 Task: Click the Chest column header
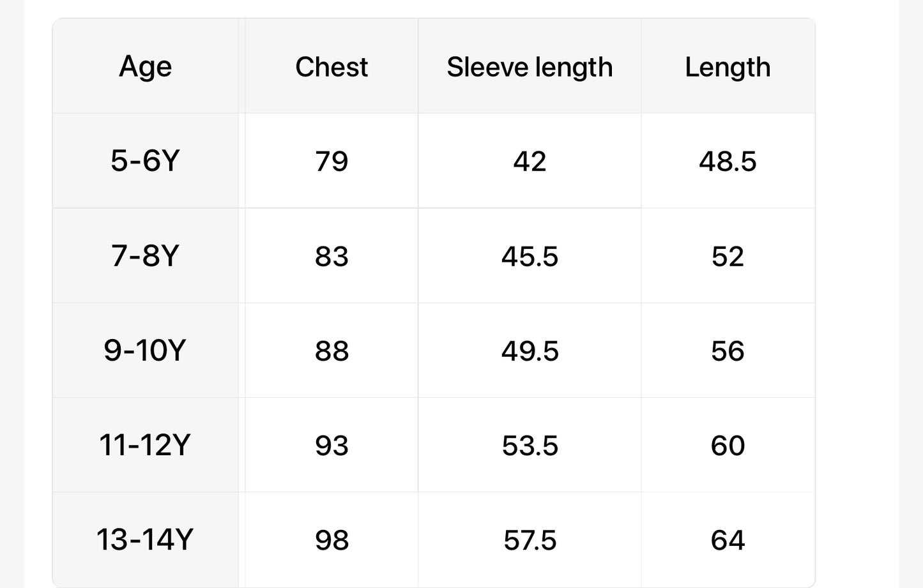pyautogui.click(x=332, y=67)
